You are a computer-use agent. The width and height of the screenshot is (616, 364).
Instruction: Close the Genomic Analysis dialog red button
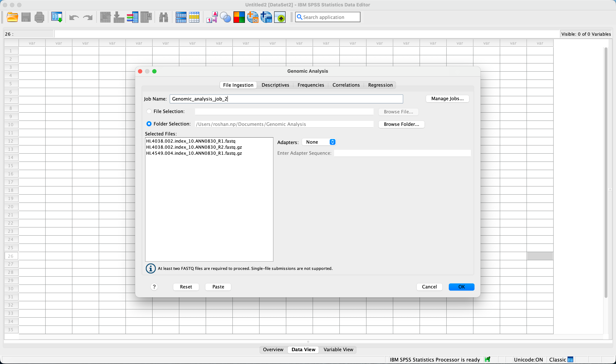pos(140,71)
